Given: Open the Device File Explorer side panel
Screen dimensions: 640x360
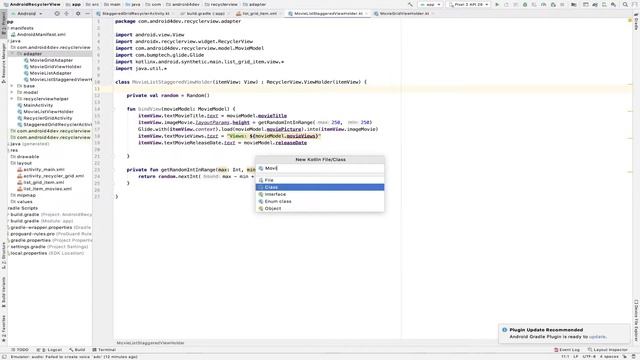Looking at the screenshot, I should (x=636, y=320).
